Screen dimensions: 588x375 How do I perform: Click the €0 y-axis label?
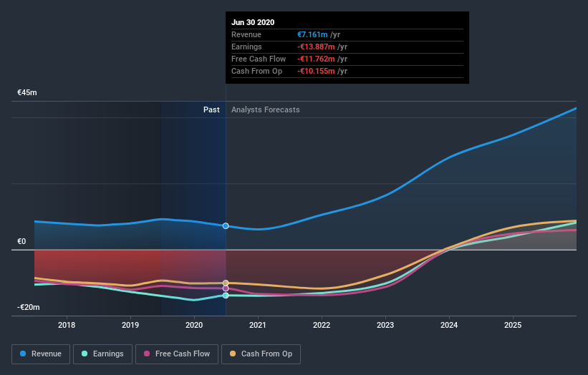pyautogui.click(x=21, y=242)
